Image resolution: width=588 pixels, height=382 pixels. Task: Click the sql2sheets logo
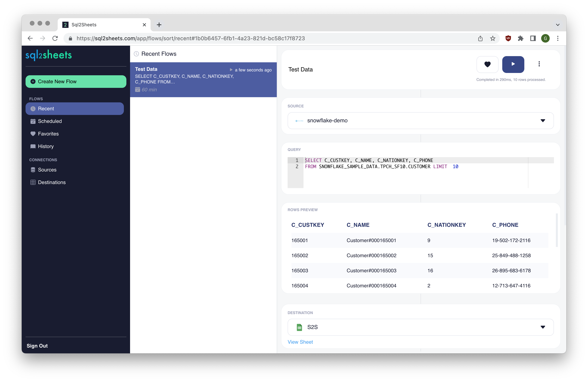[49, 55]
